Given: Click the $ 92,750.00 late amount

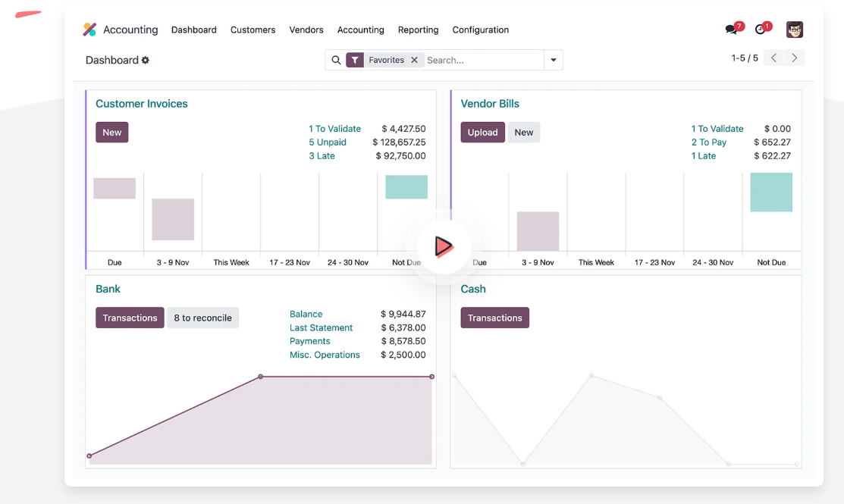Looking at the screenshot, I should [x=400, y=156].
